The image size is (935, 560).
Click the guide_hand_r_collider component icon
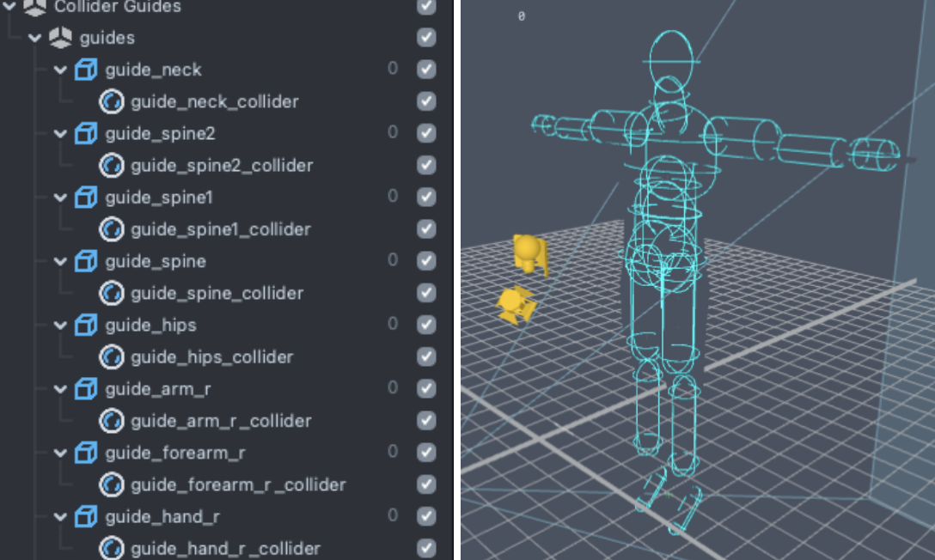pyautogui.click(x=112, y=548)
